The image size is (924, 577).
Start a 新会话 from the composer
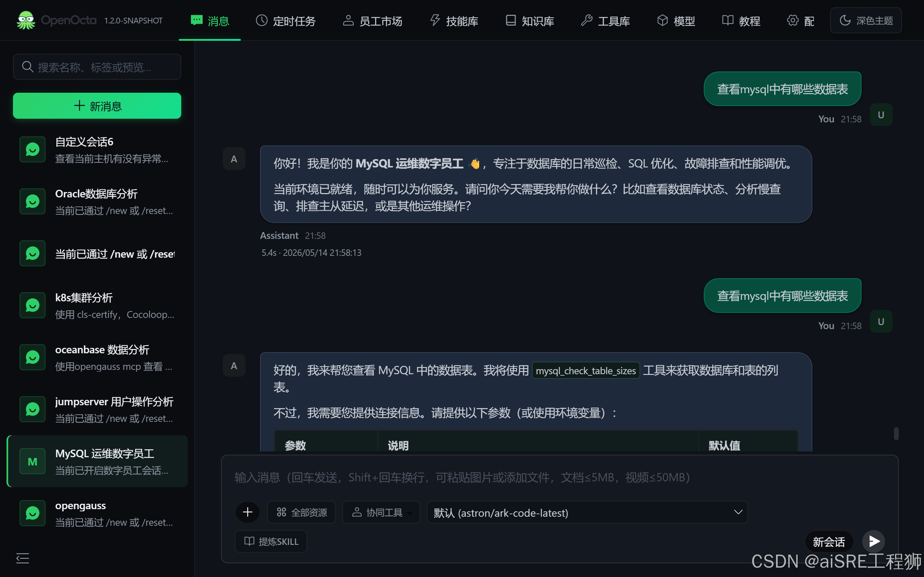tap(829, 541)
